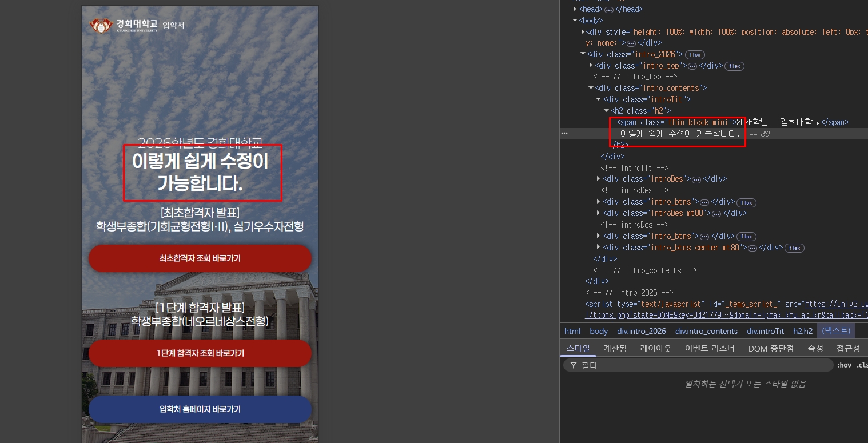Toggle the flex badge on the intro_2026 div
This screenshot has height=443, width=868.
695,55
